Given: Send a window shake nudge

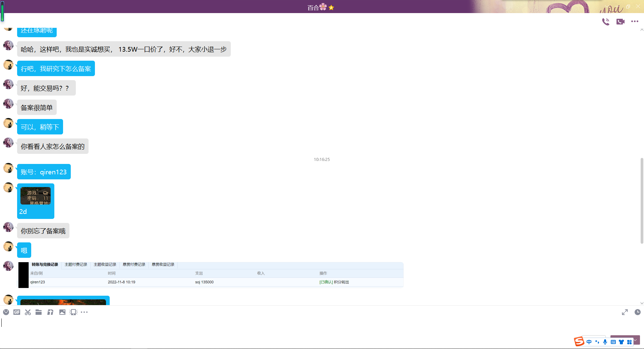Looking at the screenshot, I should (x=73, y=312).
